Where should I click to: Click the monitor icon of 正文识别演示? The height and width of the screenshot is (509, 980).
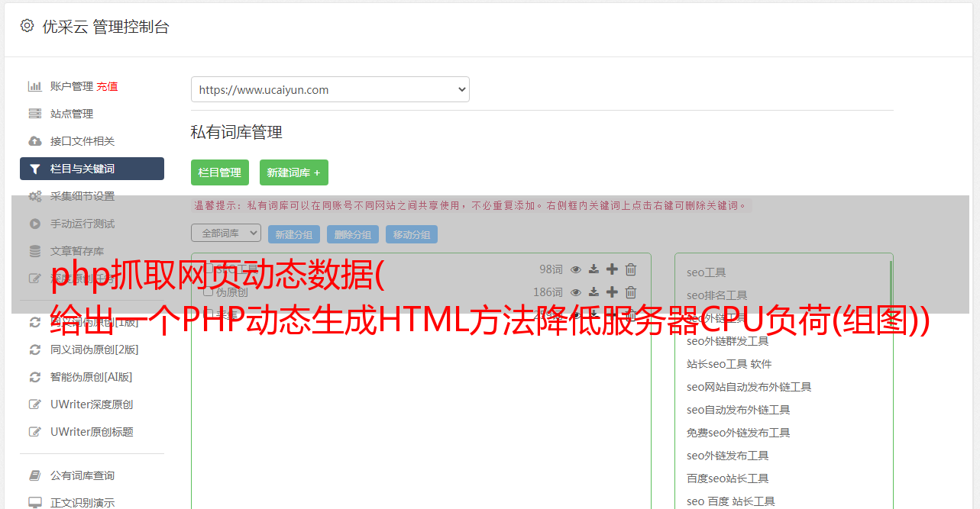[34, 503]
